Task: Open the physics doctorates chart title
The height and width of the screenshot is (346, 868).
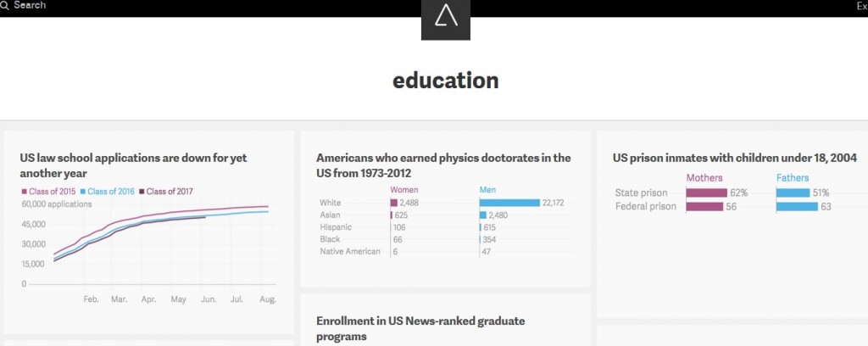Action: coord(443,165)
